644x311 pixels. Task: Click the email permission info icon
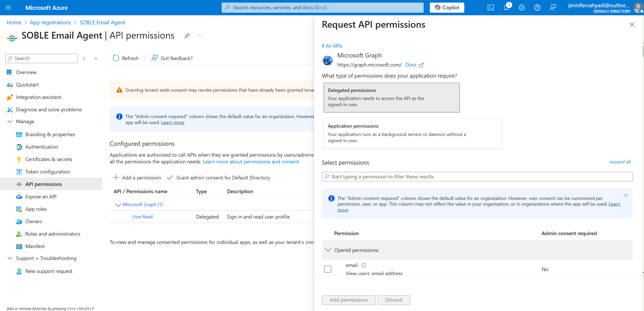[364, 265]
